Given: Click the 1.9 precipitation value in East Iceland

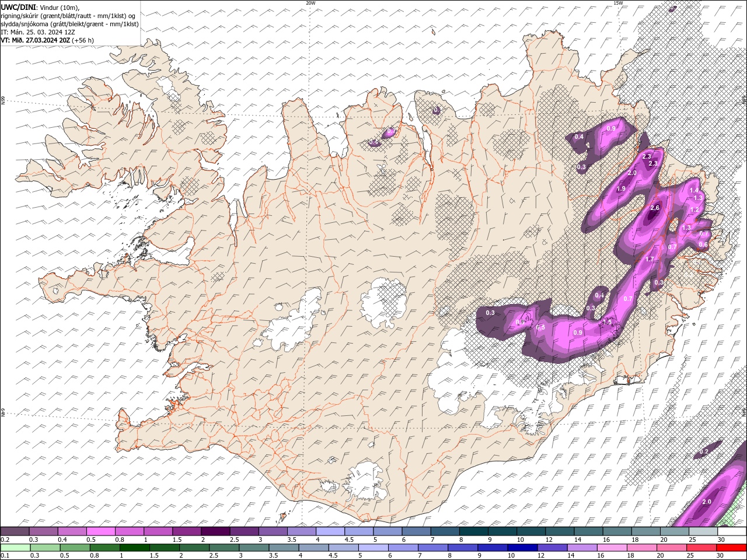Looking at the screenshot, I should pos(621,189).
